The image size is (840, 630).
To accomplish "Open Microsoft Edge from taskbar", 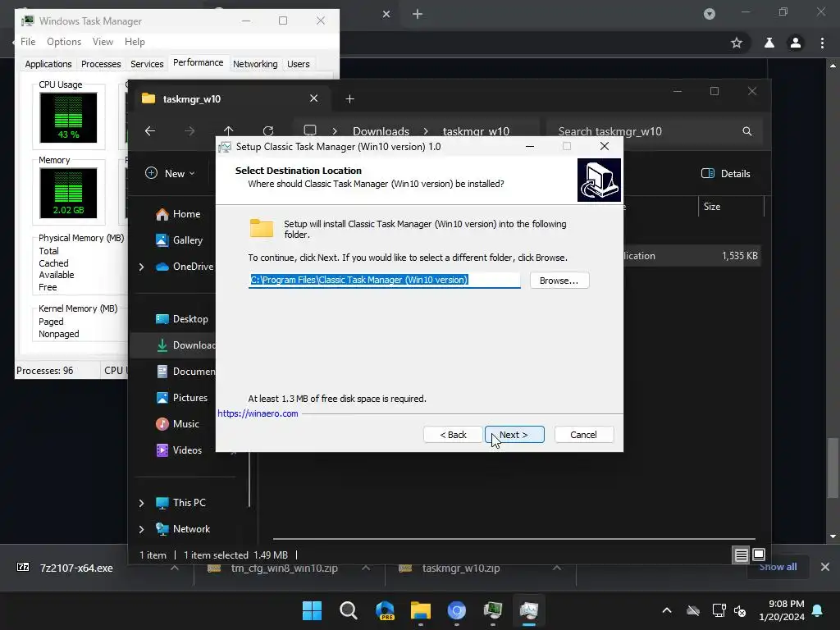I will click(x=385, y=610).
